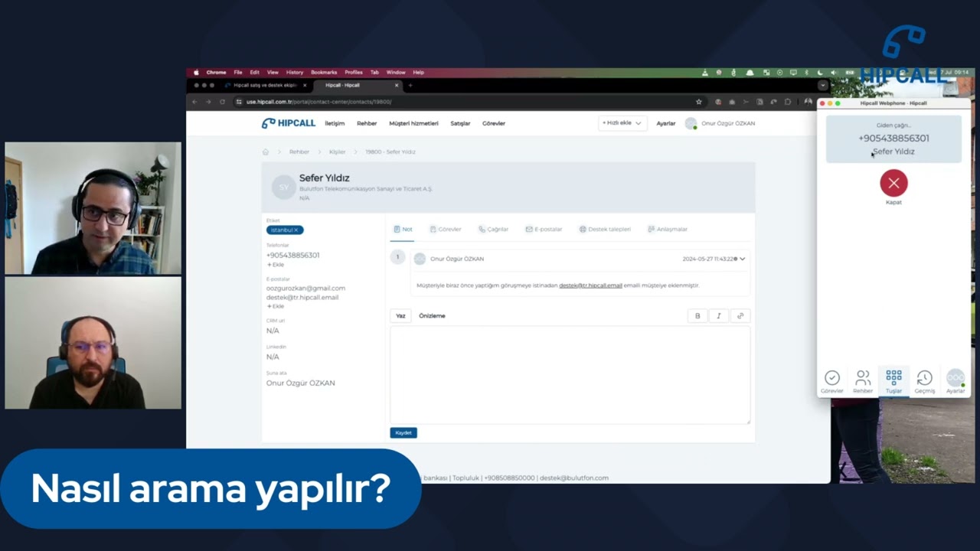Show the Tuşlar keypad in Webphone
The image size is (980, 551).
pyautogui.click(x=893, y=381)
